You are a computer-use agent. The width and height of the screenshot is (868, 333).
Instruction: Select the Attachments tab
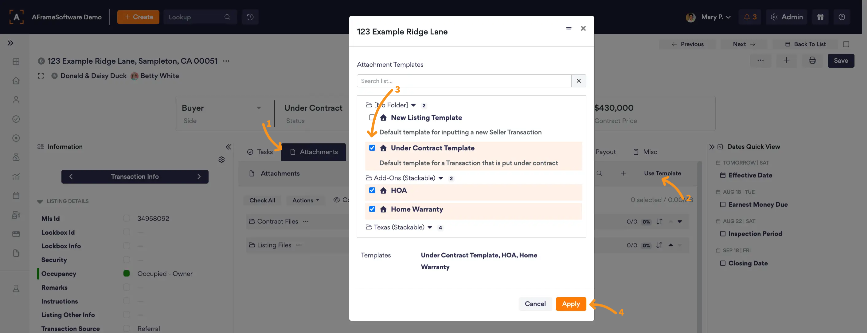click(314, 152)
